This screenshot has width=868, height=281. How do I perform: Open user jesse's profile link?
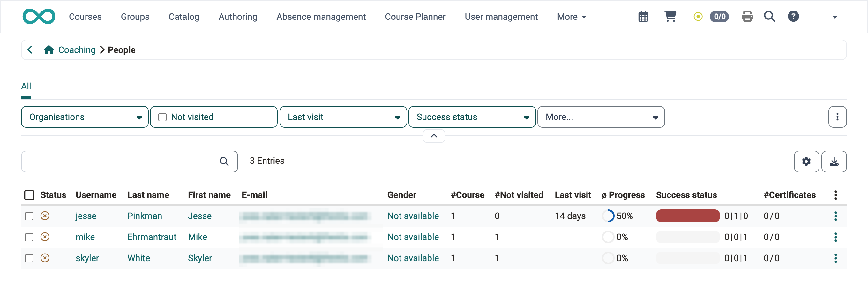click(86, 216)
